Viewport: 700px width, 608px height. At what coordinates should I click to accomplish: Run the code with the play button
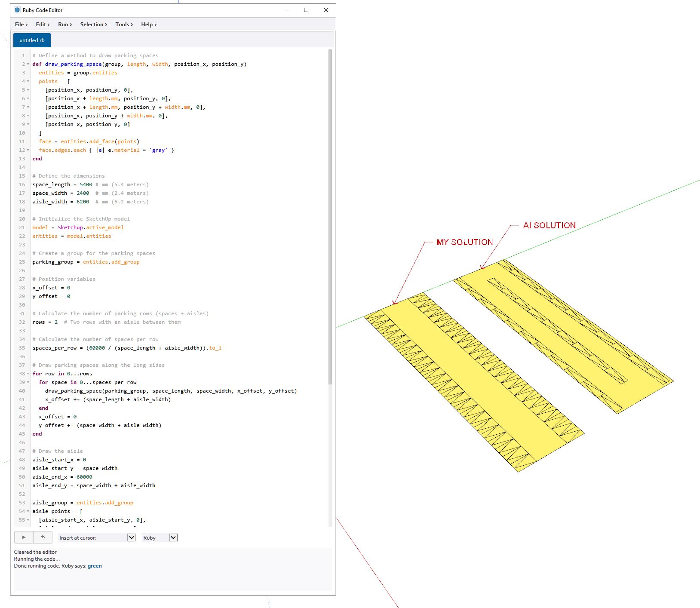coord(24,537)
